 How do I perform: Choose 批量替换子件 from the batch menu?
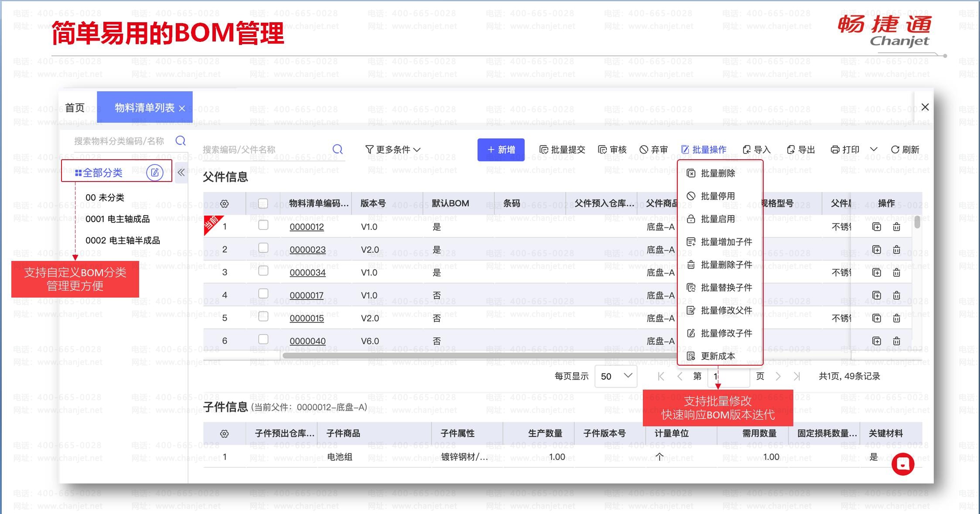(720, 288)
